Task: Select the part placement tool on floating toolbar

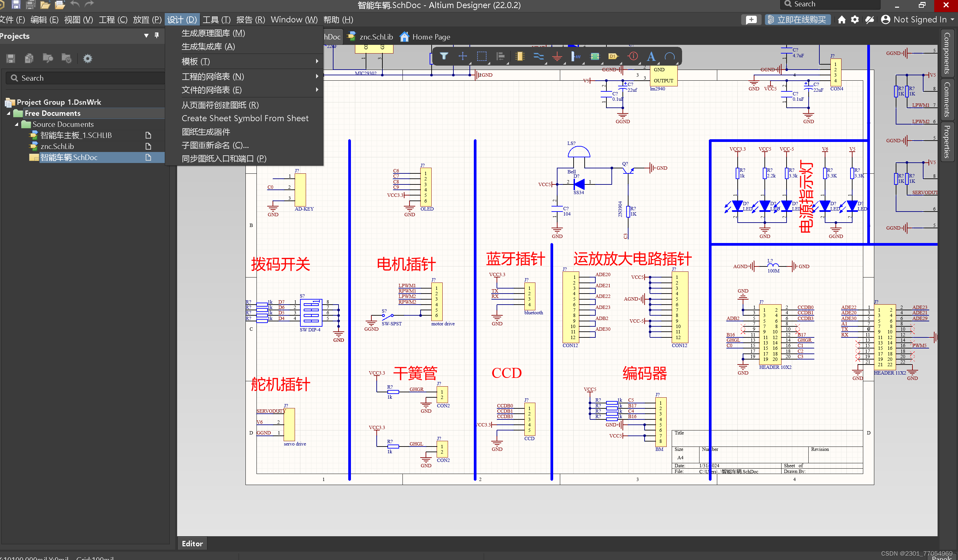Action: coord(520,56)
